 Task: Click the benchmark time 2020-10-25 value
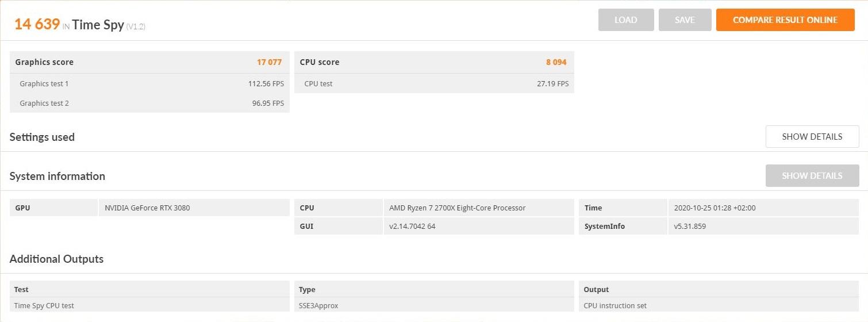tap(715, 208)
